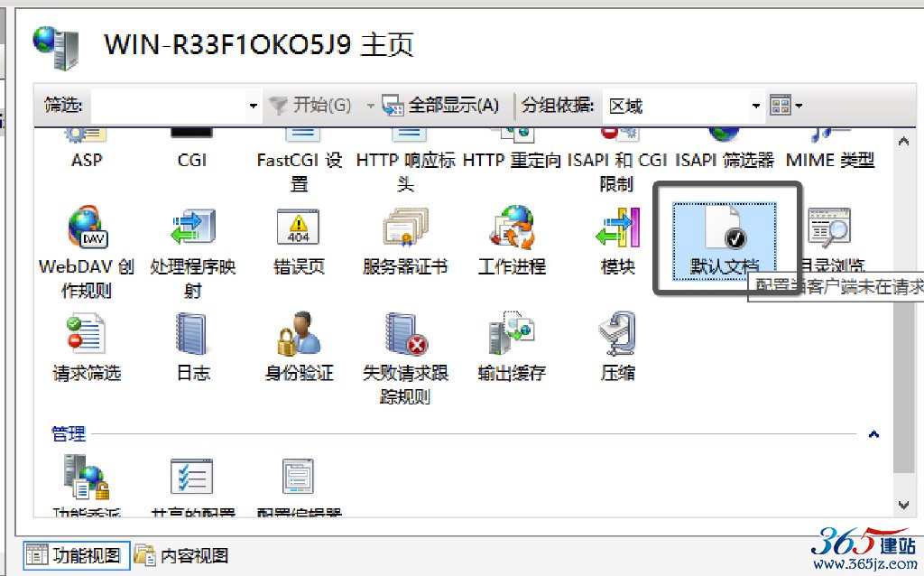Click the 开始(G) filter button
Image resolution: width=924 pixels, height=576 pixels.
[x=311, y=106]
